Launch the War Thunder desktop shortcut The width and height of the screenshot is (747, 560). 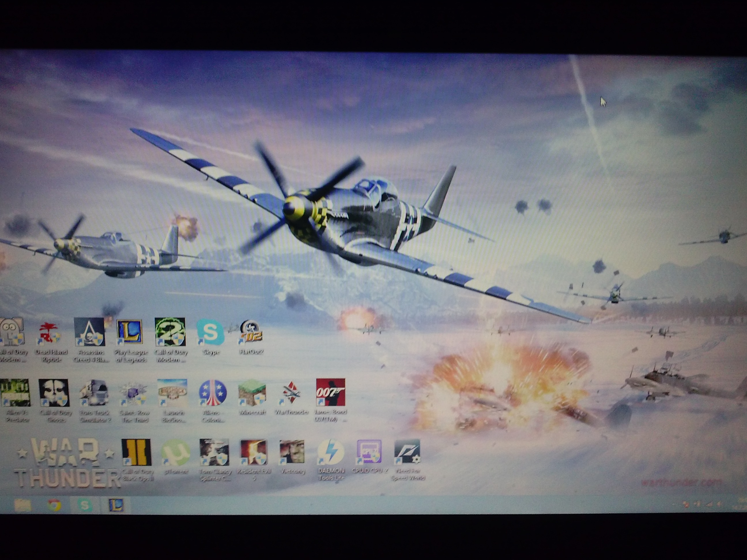(291, 393)
